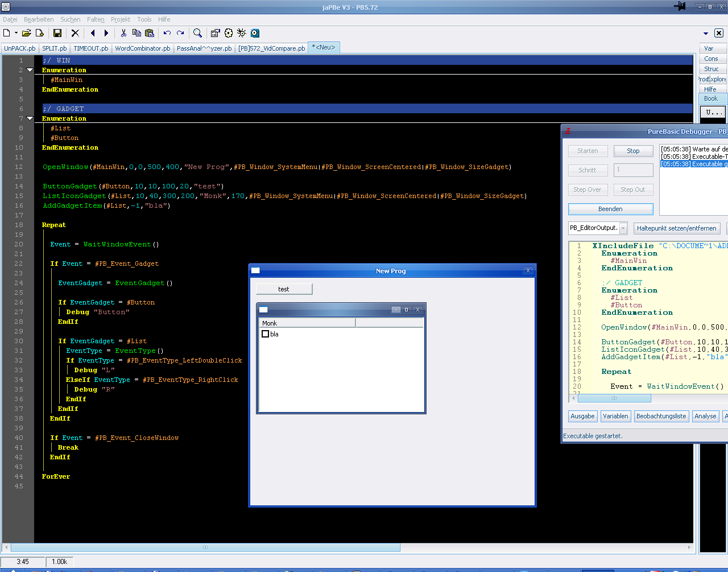
Task: Open the Hilfe menu
Action: 164,19
